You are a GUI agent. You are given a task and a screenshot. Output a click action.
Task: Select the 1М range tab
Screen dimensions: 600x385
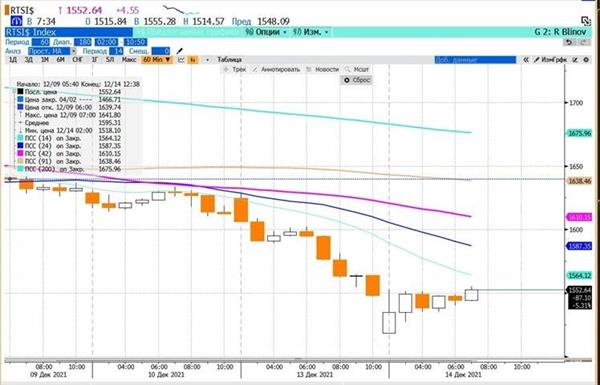pyautogui.click(x=45, y=60)
